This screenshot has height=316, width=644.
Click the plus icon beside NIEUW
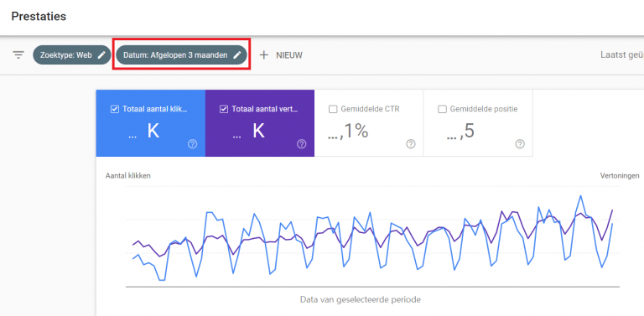(x=264, y=55)
